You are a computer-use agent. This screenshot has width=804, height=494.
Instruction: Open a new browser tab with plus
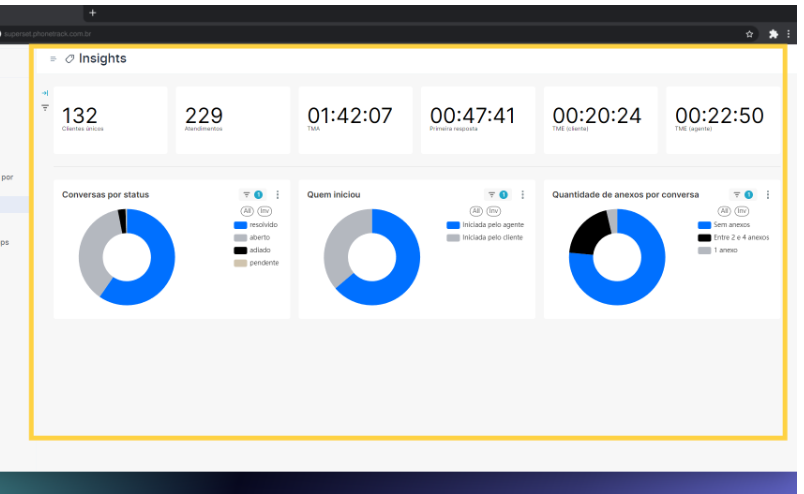point(93,12)
